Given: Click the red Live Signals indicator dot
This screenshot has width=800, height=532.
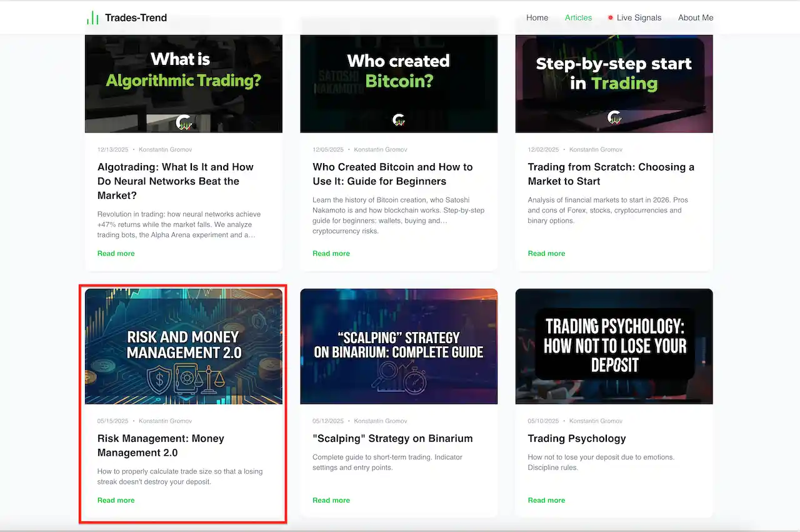Looking at the screenshot, I should [611, 18].
